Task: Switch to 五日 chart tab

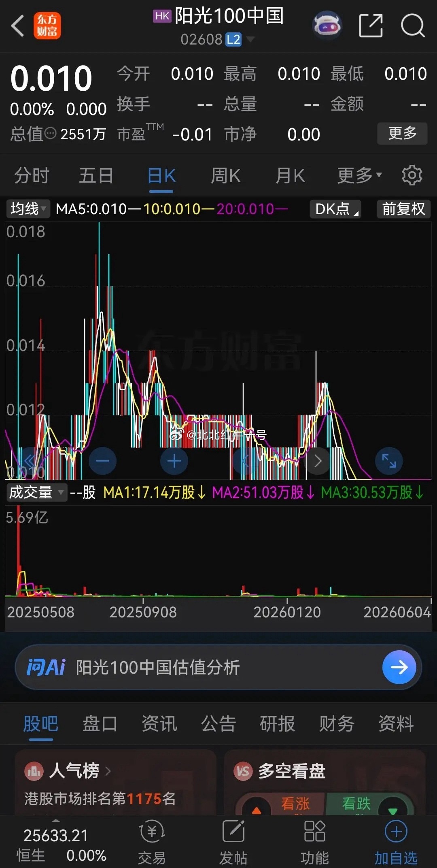Action: pyautogui.click(x=96, y=176)
